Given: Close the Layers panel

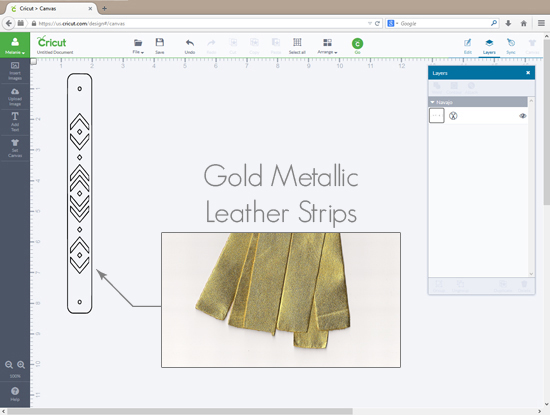Looking at the screenshot, I should point(528,73).
